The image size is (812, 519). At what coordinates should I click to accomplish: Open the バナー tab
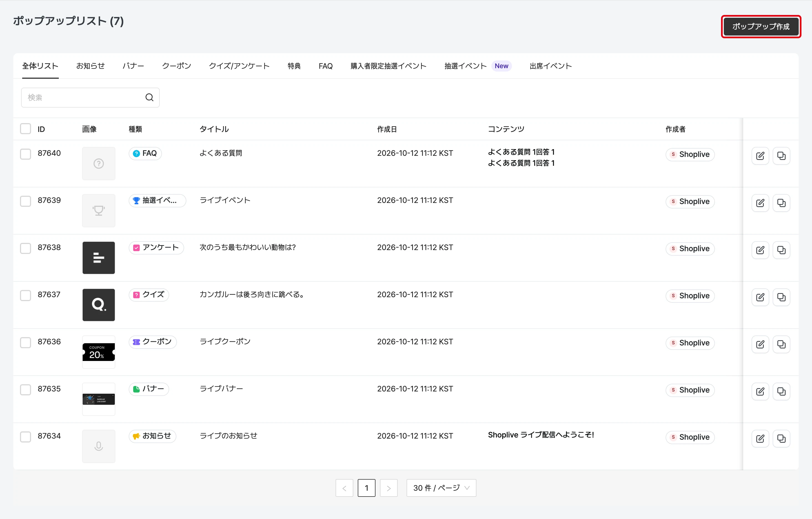click(x=133, y=66)
